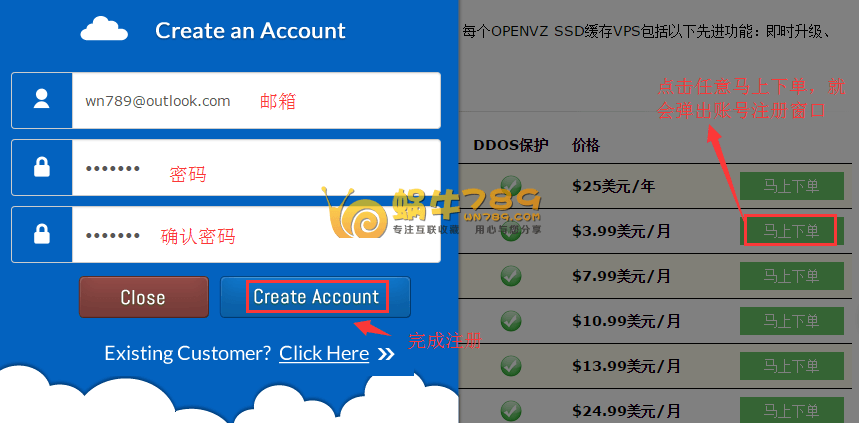Click the double chevron after Click Here

pyautogui.click(x=386, y=354)
